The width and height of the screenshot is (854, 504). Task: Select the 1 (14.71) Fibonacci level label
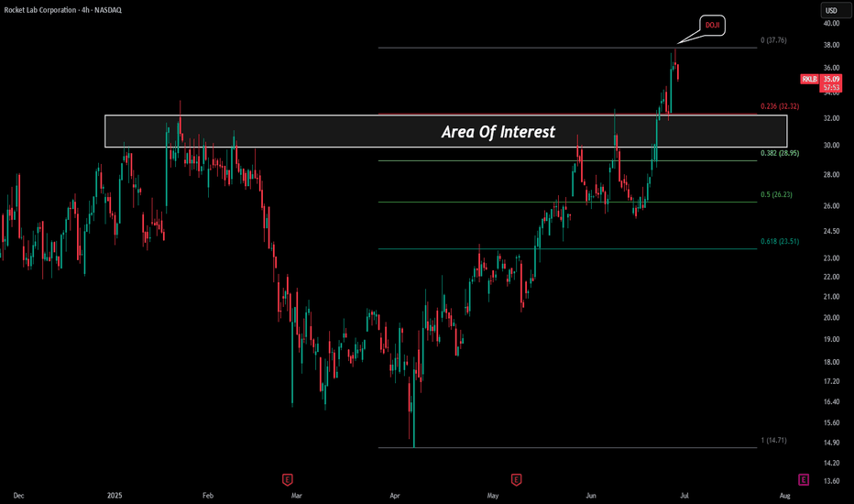coord(773,440)
